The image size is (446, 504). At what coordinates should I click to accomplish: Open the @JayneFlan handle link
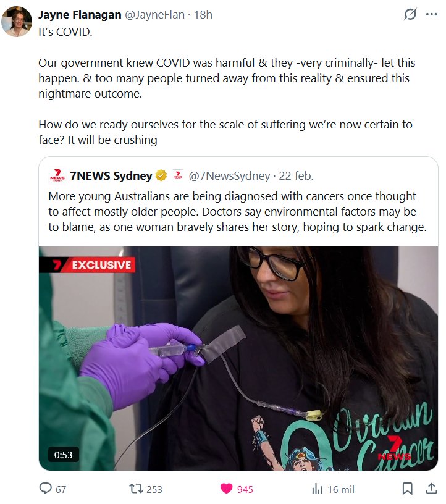point(154,14)
